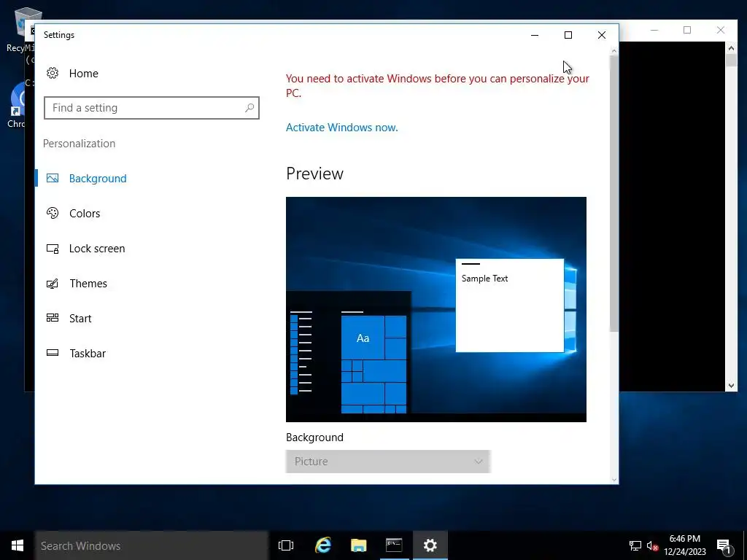Click Command Prompt window scrollbar up arrow
This screenshot has height=560, width=747.
[731, 47]
